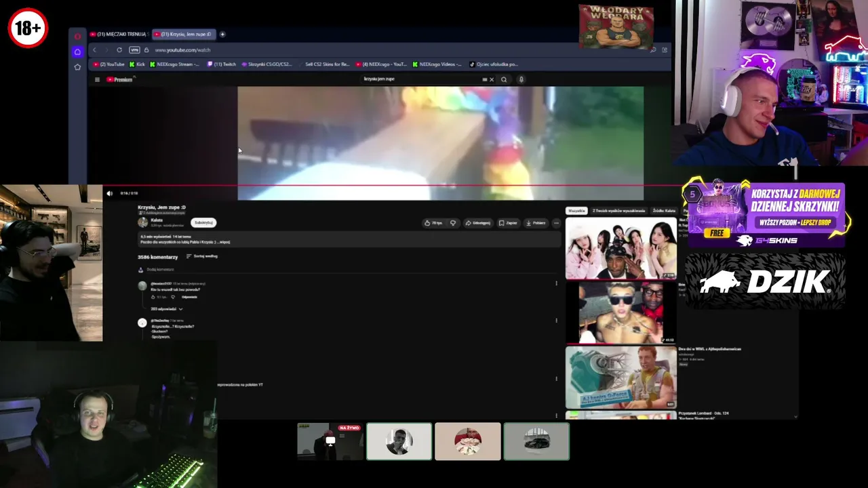Open the YouTube hamburger guide menu

click(x=97, y=80)
